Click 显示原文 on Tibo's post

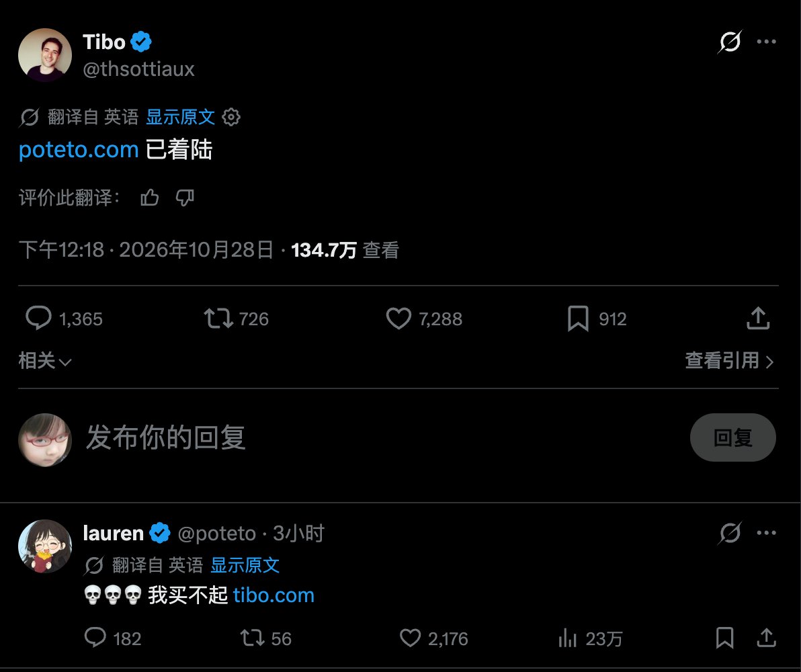click(180, 117)
